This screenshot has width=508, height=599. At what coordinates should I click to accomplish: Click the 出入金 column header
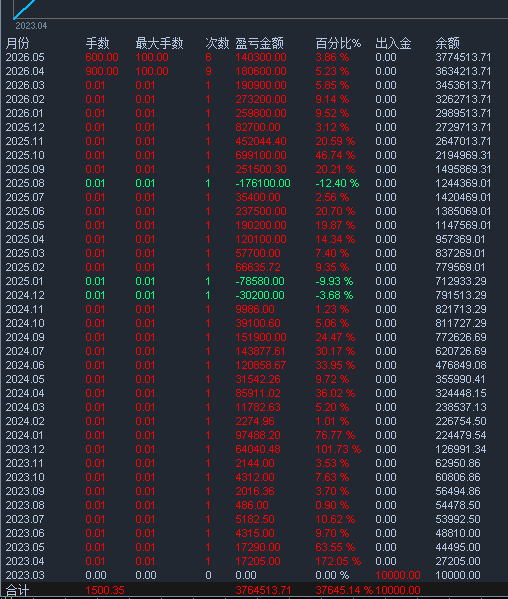(x=393, y=43)
